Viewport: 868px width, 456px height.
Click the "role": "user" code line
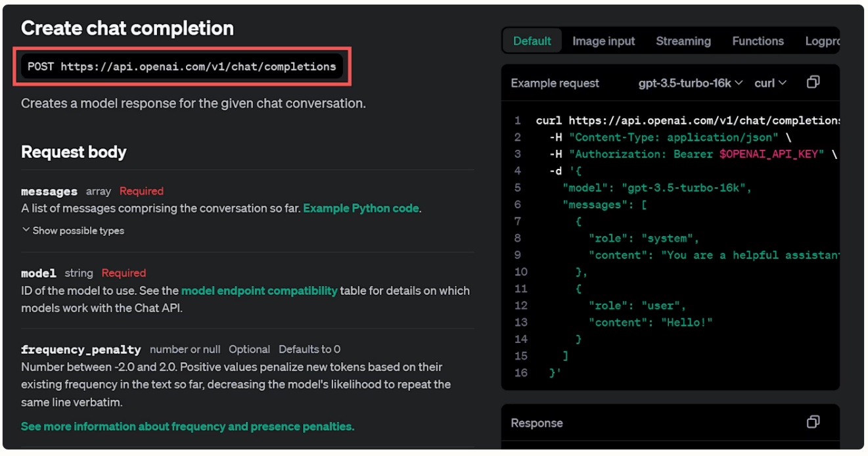[x=637, y=306]
